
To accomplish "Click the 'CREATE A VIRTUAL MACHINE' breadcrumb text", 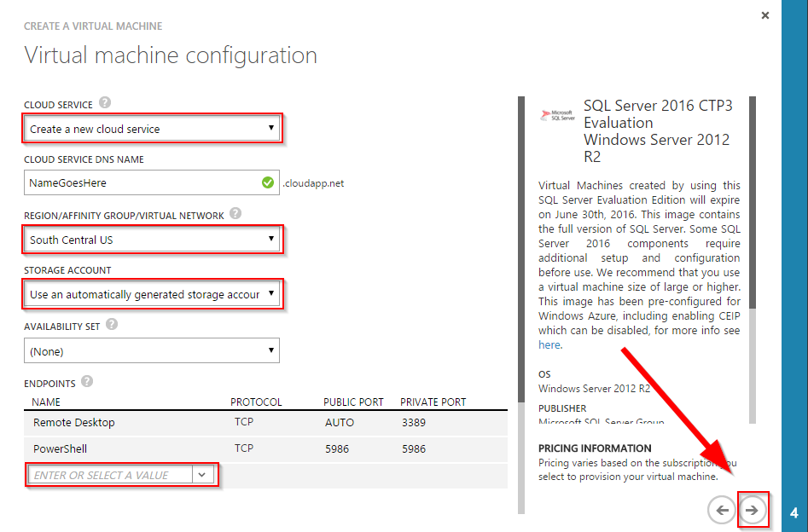I will [93, 26].
